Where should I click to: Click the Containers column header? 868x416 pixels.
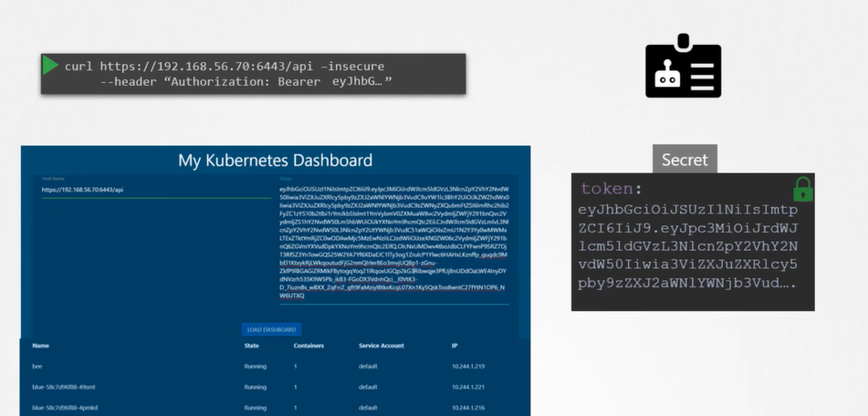[x=309, y=346]
